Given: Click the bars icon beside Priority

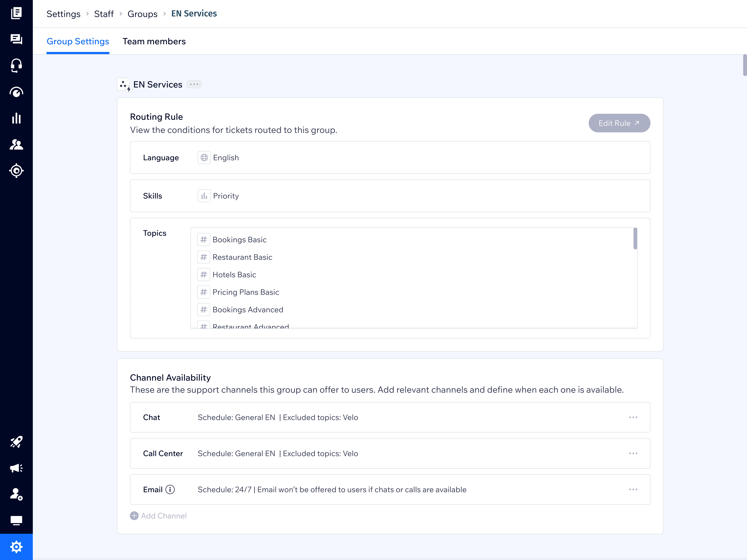Looking at the screenshot, I should [x=204, y=196].
